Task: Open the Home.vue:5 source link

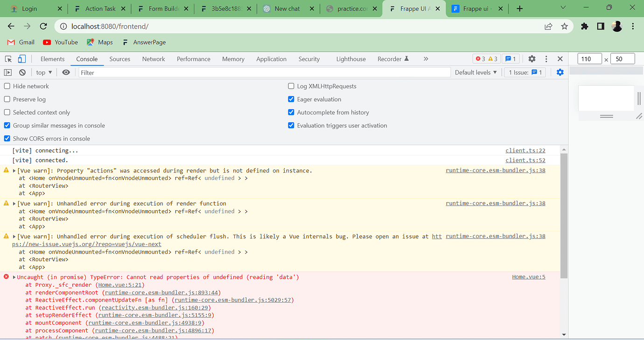Action: pyautogui.click(x=528, y=276)
